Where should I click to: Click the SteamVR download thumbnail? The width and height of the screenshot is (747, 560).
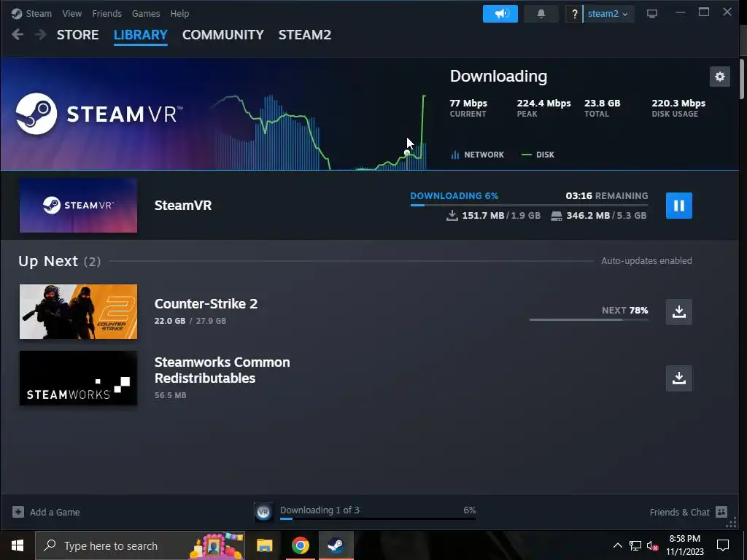tap(78, 205)
